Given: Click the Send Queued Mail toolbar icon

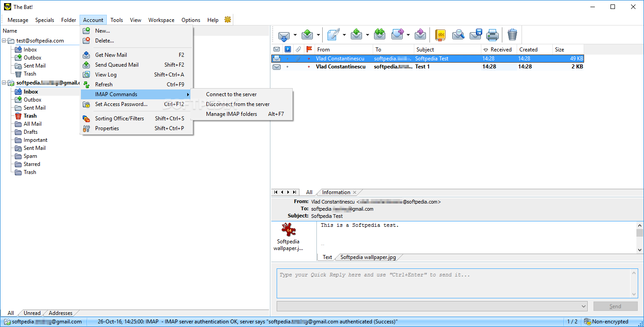Looking at the screenshot, I should point(307,34).
